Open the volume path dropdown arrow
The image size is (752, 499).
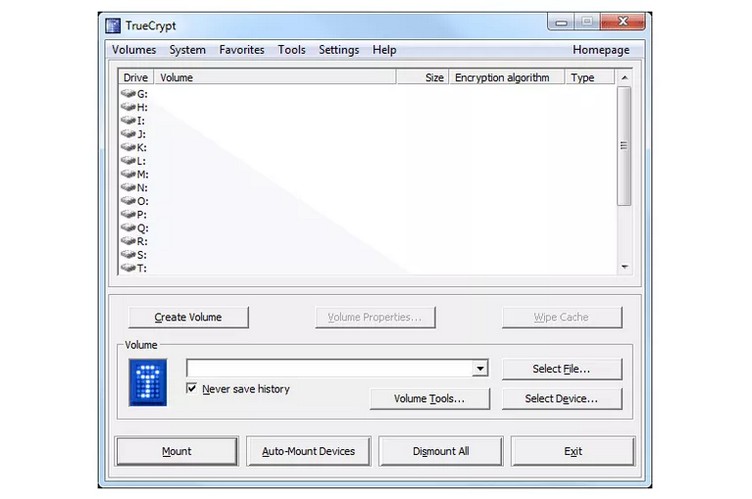(x=480, y=368)
